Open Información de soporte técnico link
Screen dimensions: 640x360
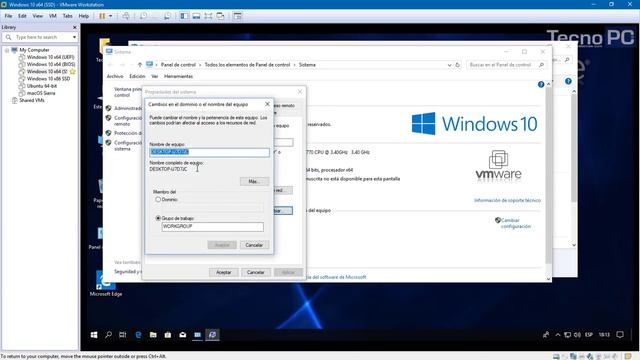pyautogui.click(x=507, y=200)
